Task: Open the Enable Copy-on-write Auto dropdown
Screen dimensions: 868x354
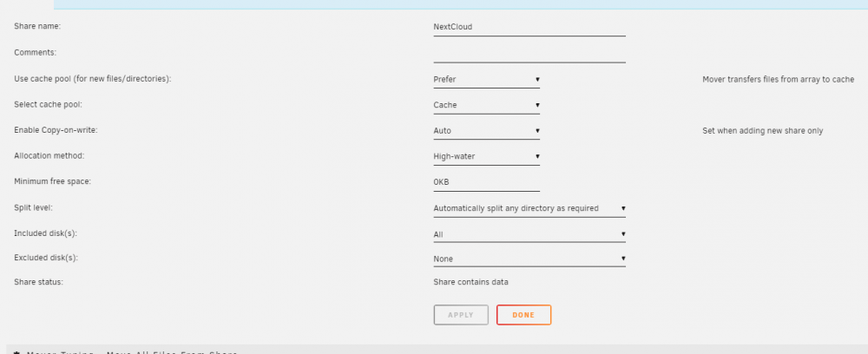Action: click(x=487, y=131)
